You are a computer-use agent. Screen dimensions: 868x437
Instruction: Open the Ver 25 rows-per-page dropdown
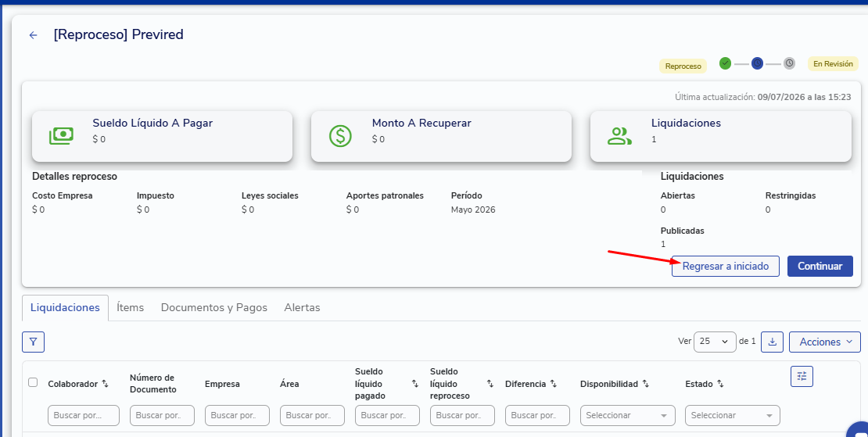pyautogui.click(x=716, y=342)
